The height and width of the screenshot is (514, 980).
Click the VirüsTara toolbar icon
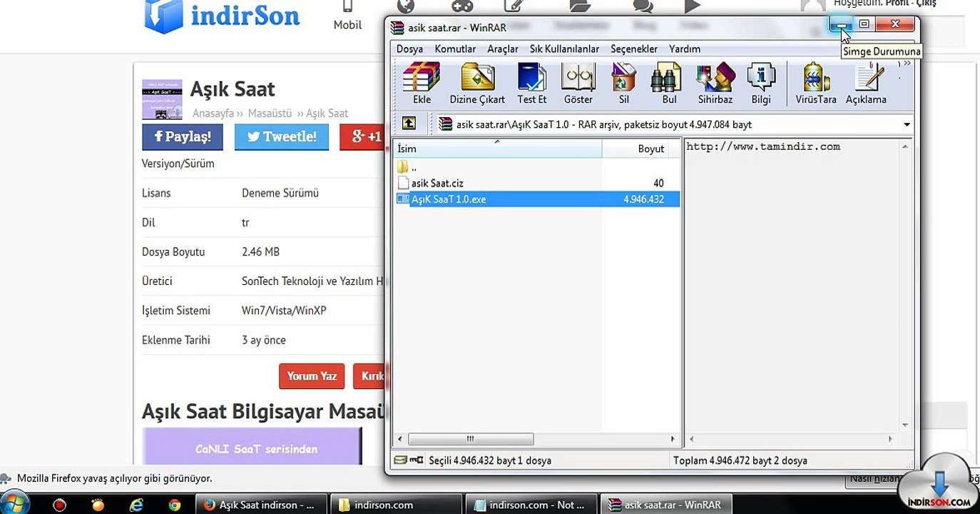point(816,84)
